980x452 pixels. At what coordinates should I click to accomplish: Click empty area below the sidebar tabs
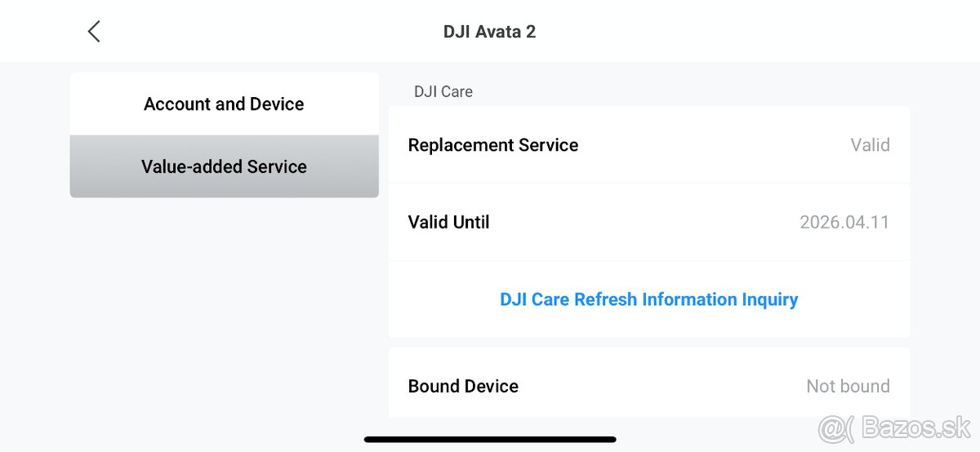click(224, 310)
